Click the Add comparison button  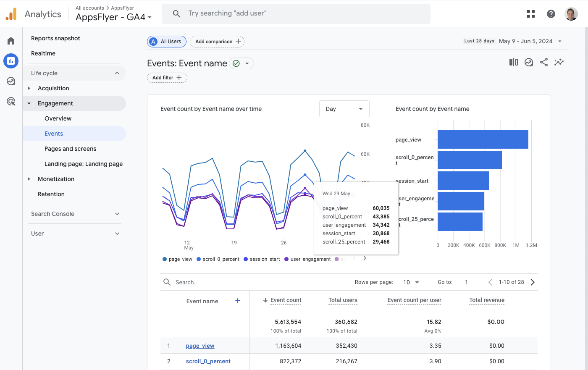coord(217,42)
